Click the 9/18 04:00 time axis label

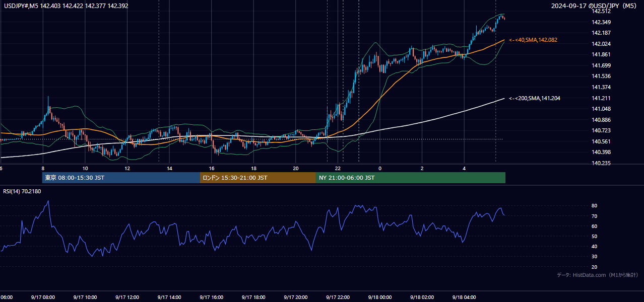tap(465, 297)
